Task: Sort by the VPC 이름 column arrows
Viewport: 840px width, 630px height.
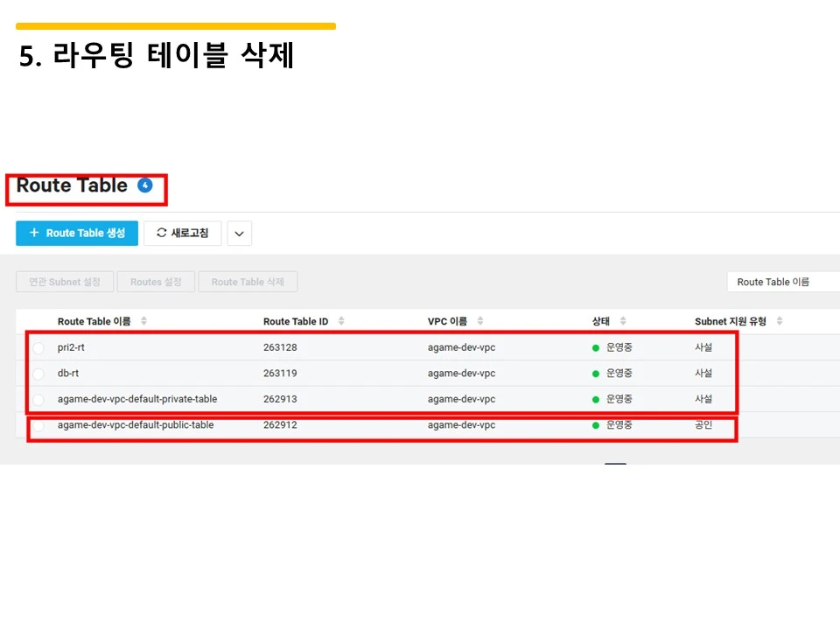Action: point(478,320)
